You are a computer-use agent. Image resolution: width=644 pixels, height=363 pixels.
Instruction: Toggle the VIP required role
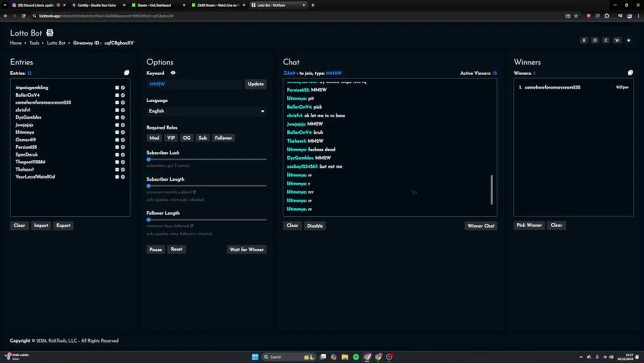point(171,138)
